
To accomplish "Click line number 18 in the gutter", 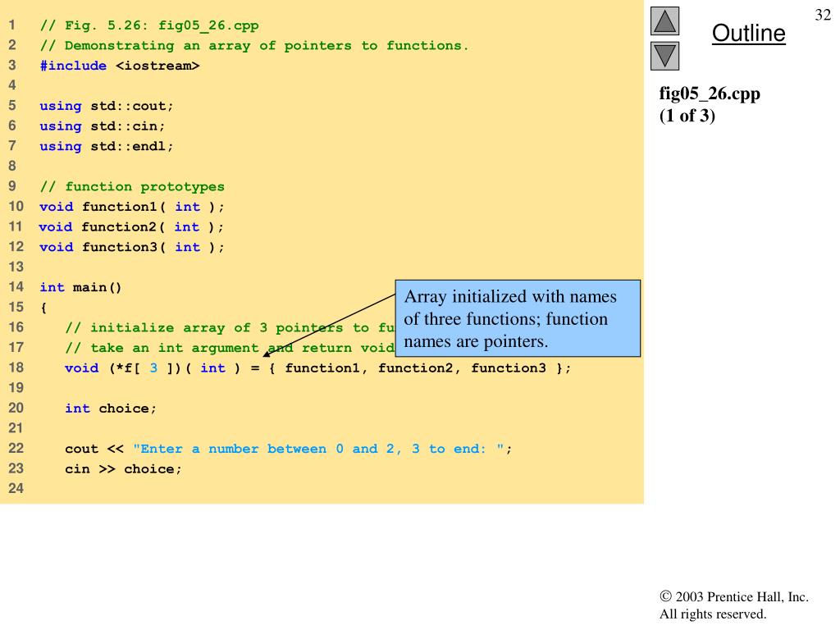I will click(x=16, y=367).
